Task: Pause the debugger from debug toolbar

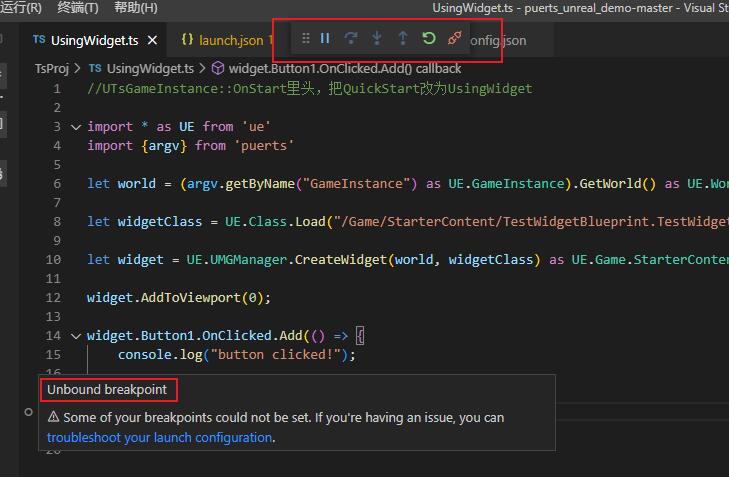Action: (325, 39)
